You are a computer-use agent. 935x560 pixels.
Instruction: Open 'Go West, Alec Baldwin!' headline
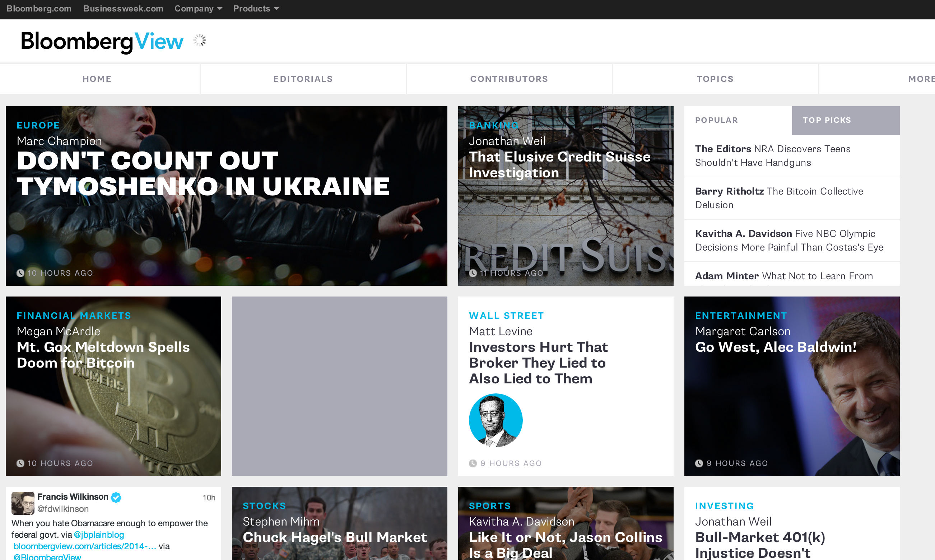(x=776, y=347)
